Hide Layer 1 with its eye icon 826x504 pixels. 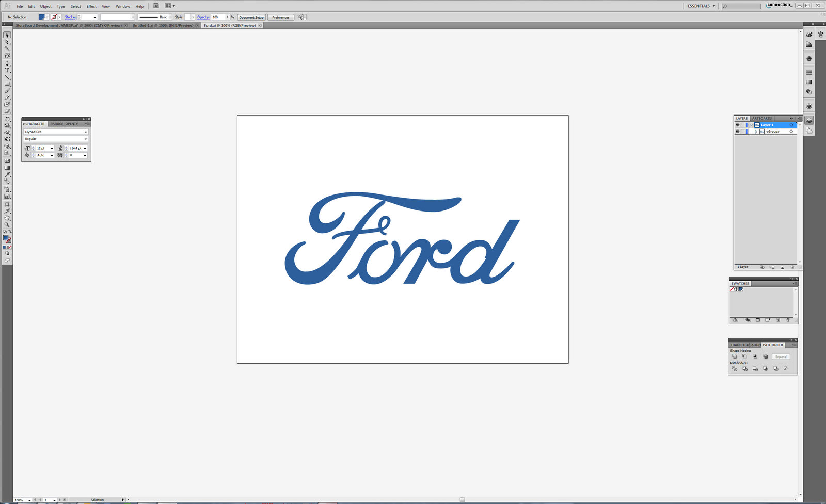pos(737,125)
